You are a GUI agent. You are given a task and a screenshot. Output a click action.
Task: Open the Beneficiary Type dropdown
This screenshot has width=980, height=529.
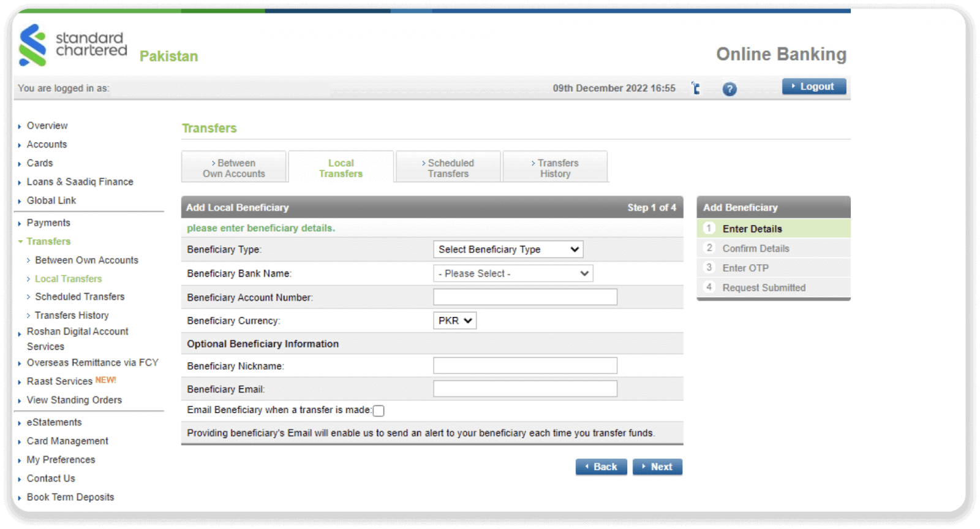[x=508, y=249]
